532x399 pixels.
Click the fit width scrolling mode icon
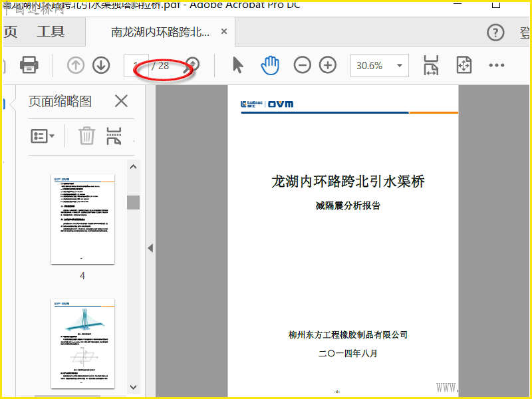(x=431, y=65)
